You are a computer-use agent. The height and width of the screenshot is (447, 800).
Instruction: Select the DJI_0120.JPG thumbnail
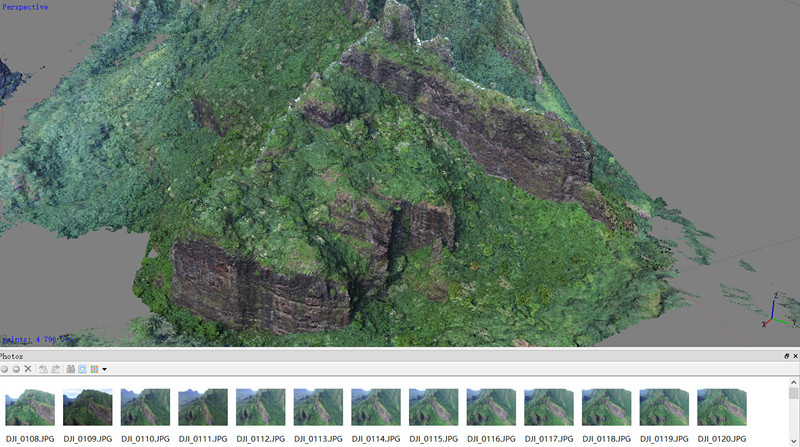pos(722,407)
